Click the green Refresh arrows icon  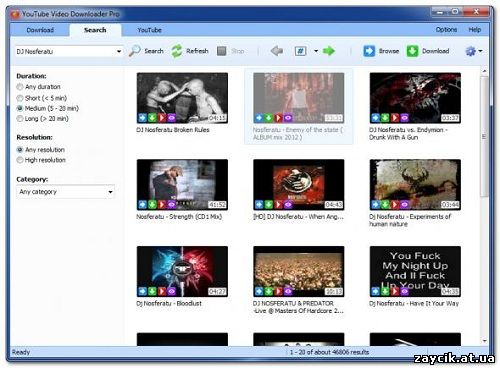[x=177, y=51]
